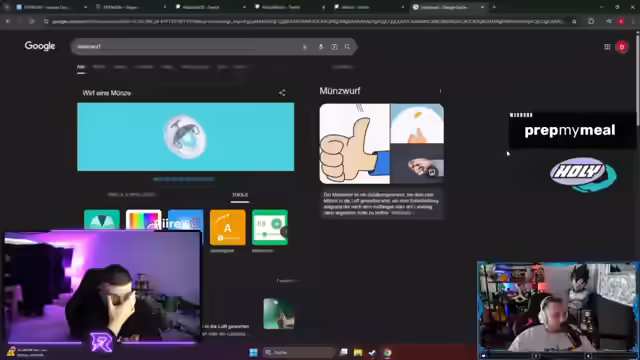Open the Google apps grid

tap(607, 47)
